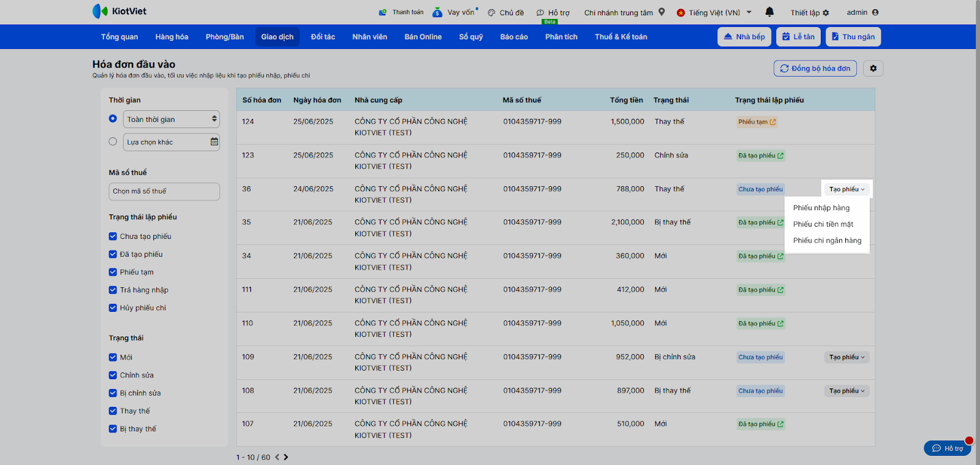The height and width of the screenshot is (465, 980).
Task: Uncheck the Mới status filter
Action: [113, 357]
